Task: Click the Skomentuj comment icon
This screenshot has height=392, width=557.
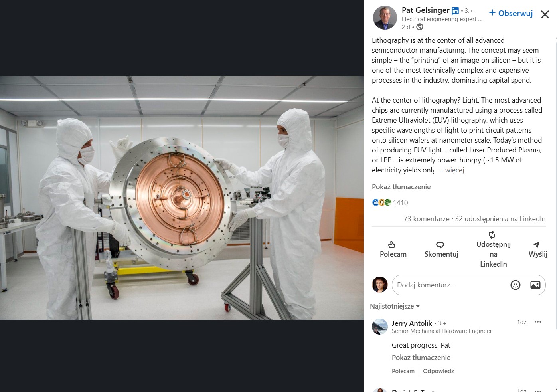Action: pyautogui.click(x=440, y=245)
